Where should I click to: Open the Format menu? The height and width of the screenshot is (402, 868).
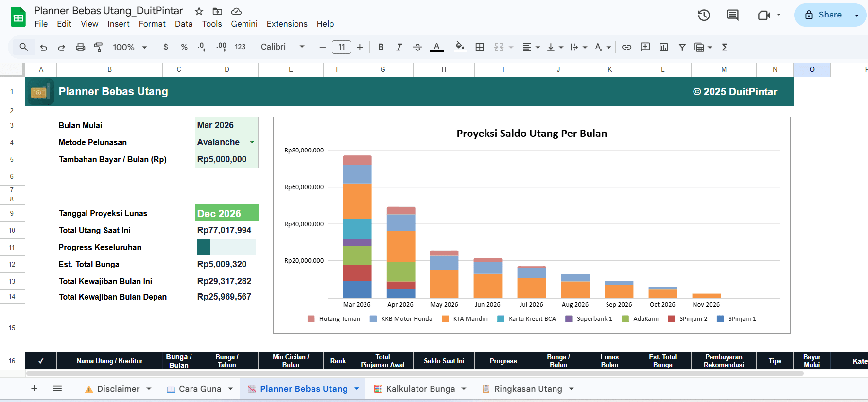[x=152, y=24]
